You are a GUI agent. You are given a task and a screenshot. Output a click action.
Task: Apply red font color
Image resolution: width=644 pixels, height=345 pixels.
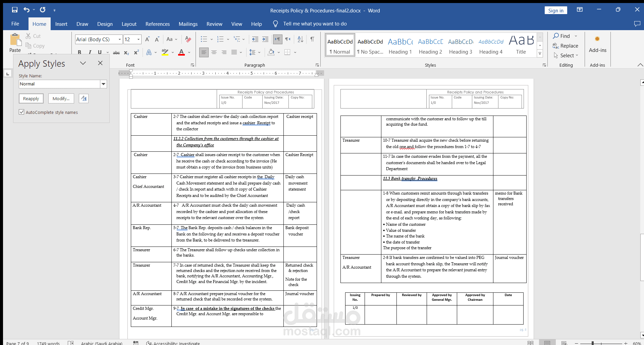tap(181, 53)
